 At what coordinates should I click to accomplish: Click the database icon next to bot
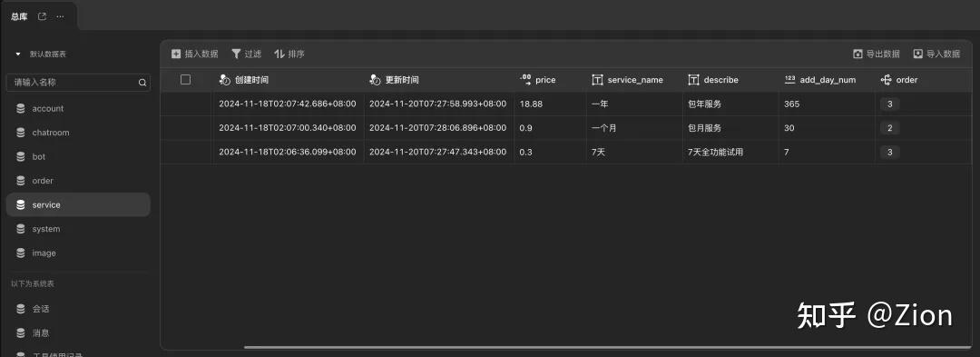(21, 157)
